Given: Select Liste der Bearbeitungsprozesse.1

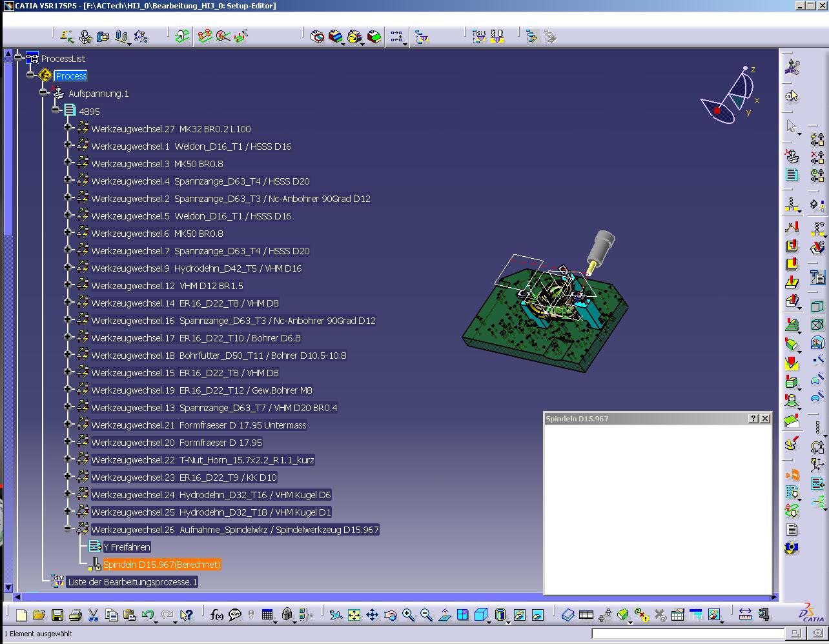Looking at the screenshot, I should coord(132,582).
